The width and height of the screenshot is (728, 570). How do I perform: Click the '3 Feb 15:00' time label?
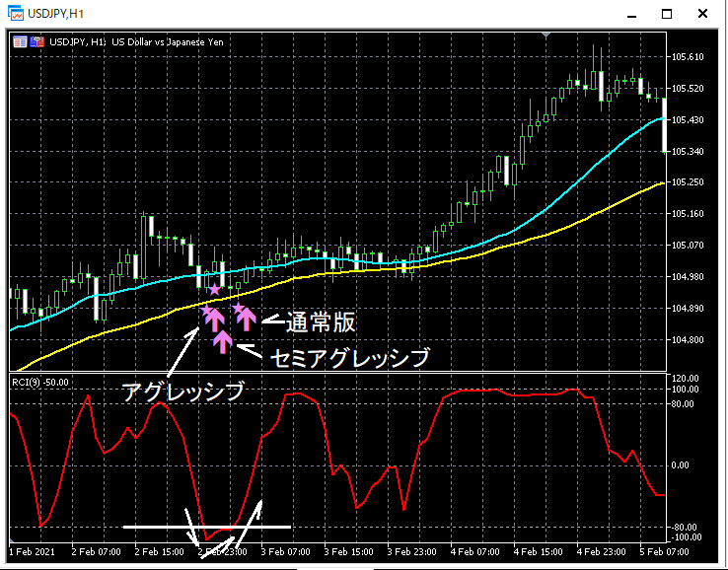tap(348, 552)
